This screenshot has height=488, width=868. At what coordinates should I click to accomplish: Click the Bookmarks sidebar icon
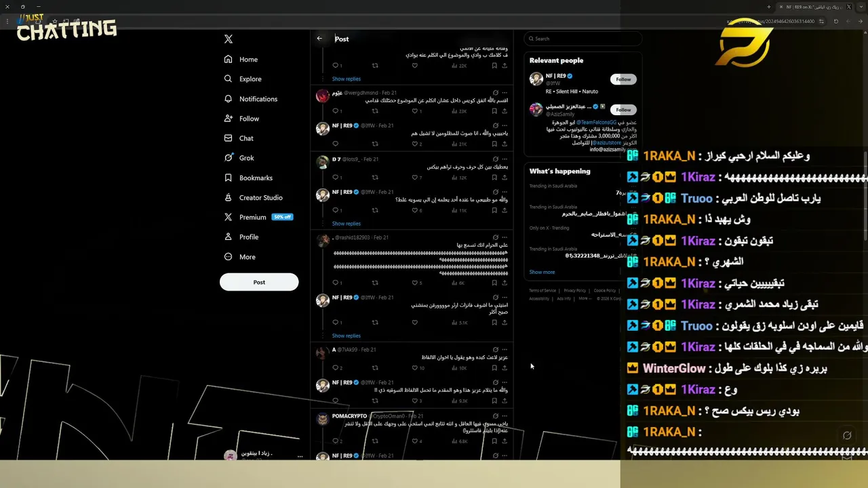click(229, 178)
